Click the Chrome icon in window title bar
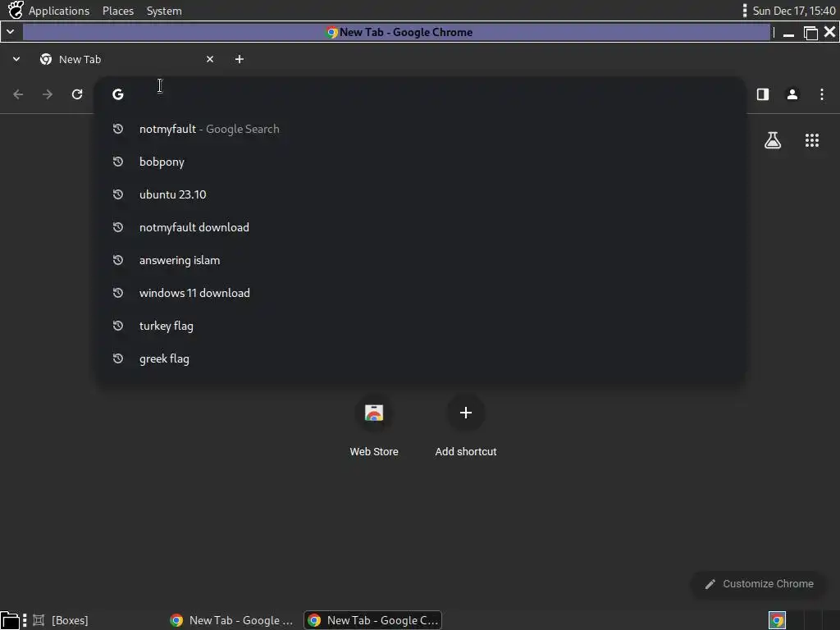Viewport: 840px width, 630px height. point(331,32)
